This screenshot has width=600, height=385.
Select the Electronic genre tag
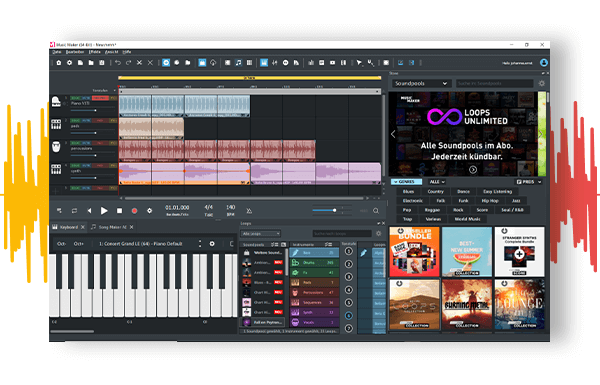tap(412, 201)
